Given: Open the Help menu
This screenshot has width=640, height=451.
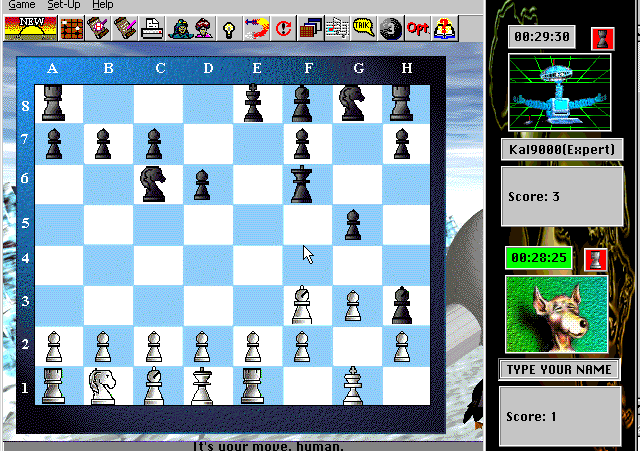Looking at the screenshot, I should click(103, 5).
